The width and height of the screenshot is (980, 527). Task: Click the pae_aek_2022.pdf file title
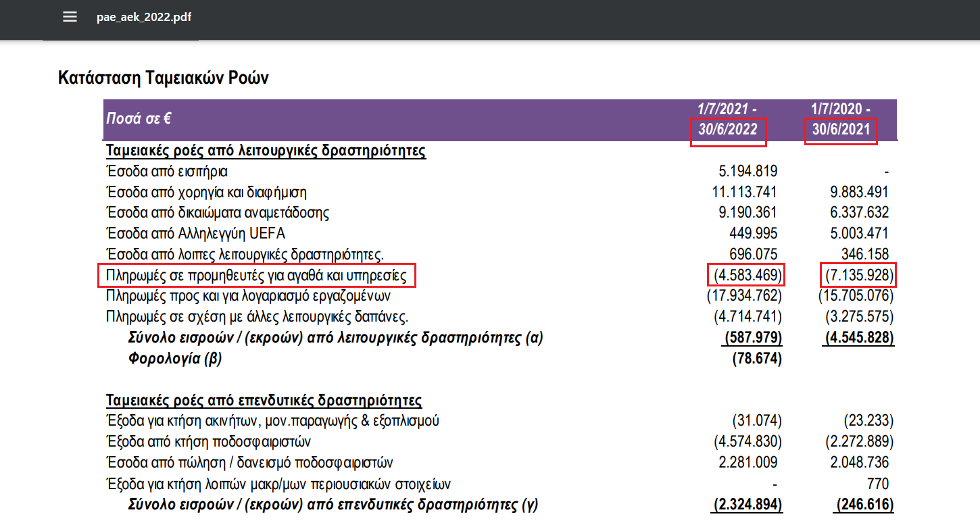pos(143,17)
